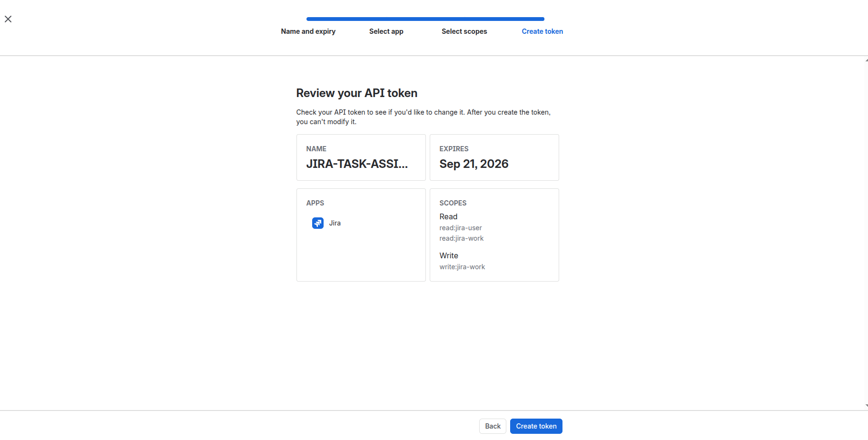Select the Create token step label

pos(542,31)
